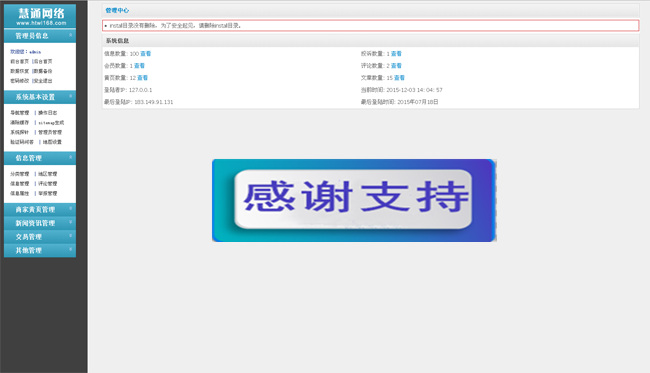Image resolution: width=650 pixels, height=373 pixels.
Task: Expand the 新闻资讯管理 section arrow
Action: pyautogui.click(x=70, y=223)
